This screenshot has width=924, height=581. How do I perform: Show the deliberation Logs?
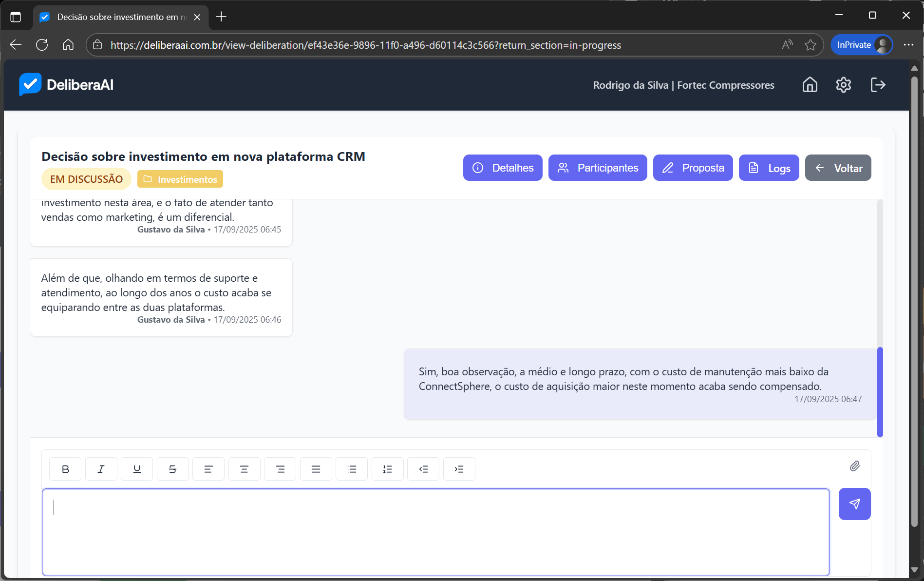coord(769,168)
